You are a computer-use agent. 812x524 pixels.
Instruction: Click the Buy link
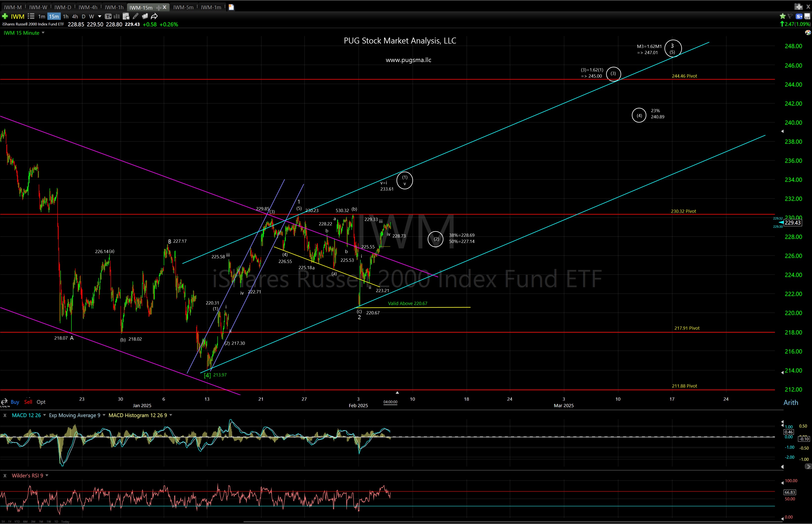pos(15,402)
